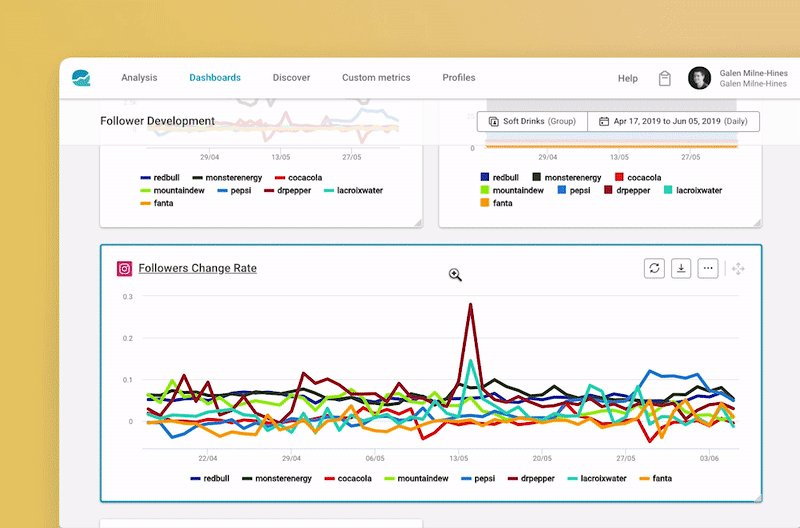Click the Help link
This screenshot has width=800, height=528.
coord(628,78)
